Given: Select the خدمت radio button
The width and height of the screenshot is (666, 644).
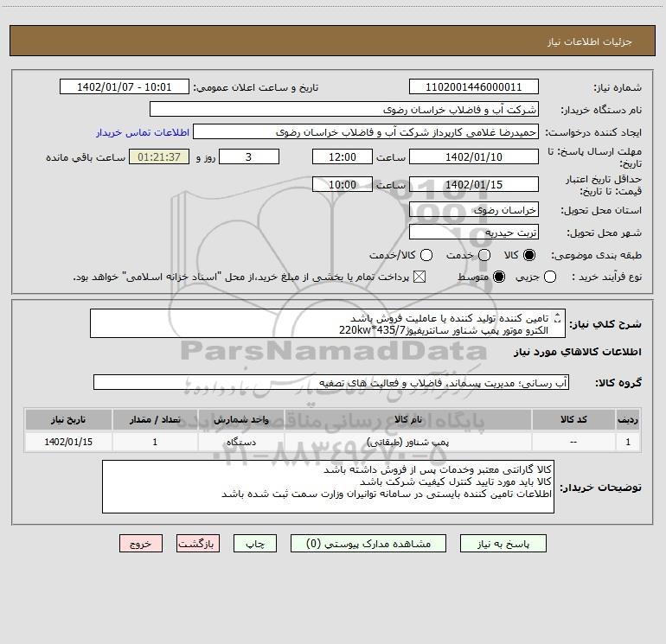Looking at the screenshot, I should point(484,255).
